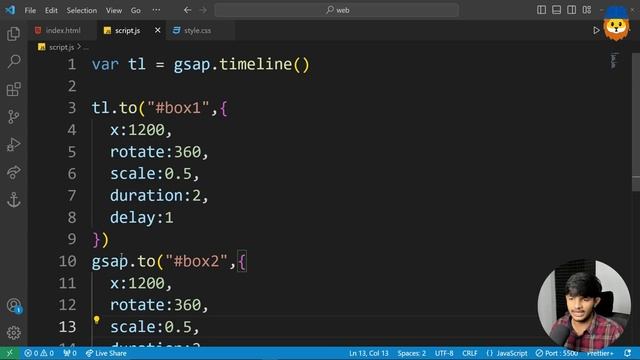This screenshot has width=640, height=360.
Task: Click the vertical scrollbar of the editor
Action: click(x=636, y=122)
